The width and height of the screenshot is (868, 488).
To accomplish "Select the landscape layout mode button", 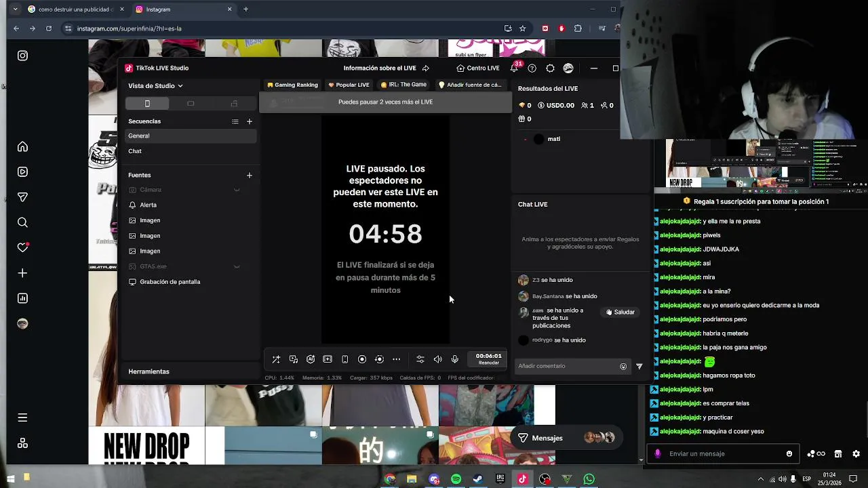I will point(191,103).
